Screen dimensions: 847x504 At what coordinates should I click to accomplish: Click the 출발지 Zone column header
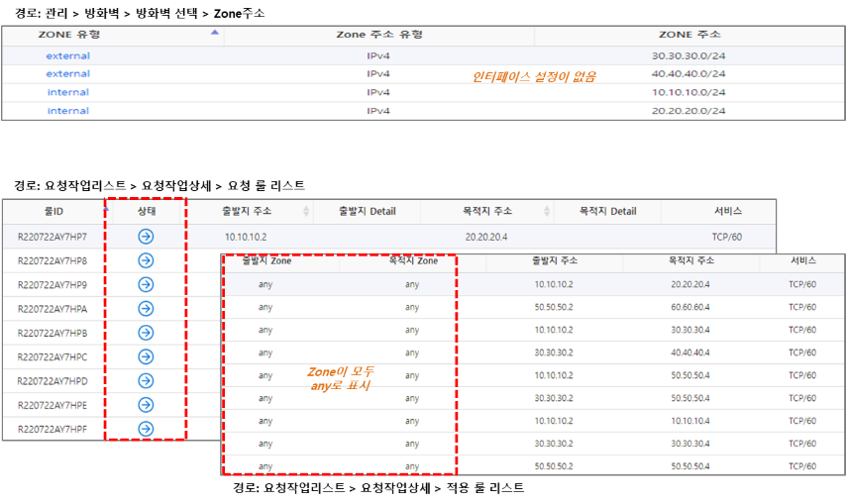[266, 261]
